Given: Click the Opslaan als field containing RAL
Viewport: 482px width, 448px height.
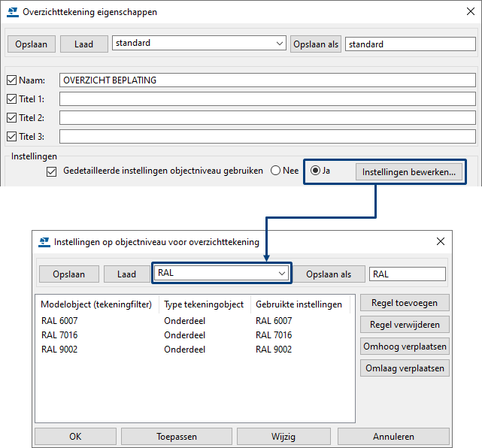Looking at the screenshot, I should [x=407, y=274].
